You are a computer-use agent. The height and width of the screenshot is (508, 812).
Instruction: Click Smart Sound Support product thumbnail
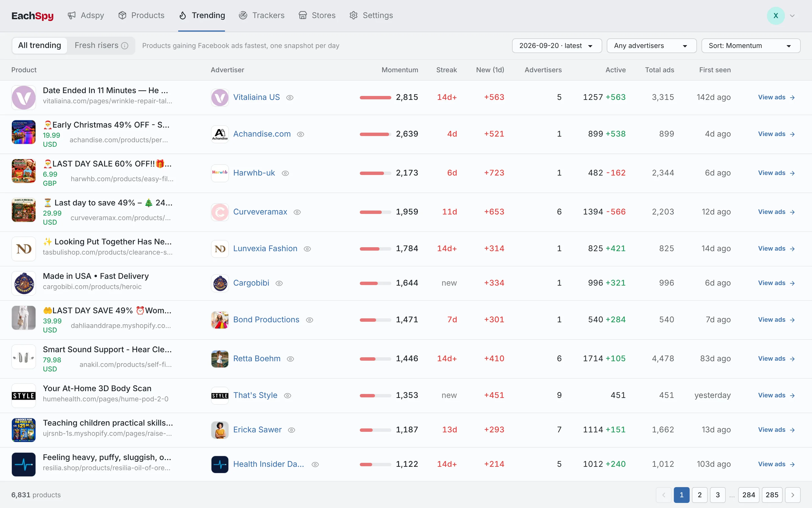click(23, 357)
